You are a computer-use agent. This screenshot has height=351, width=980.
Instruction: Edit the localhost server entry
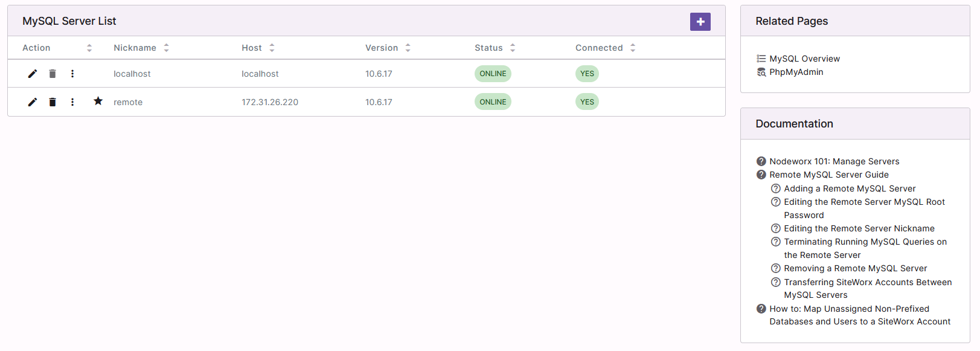click(32, 73)
